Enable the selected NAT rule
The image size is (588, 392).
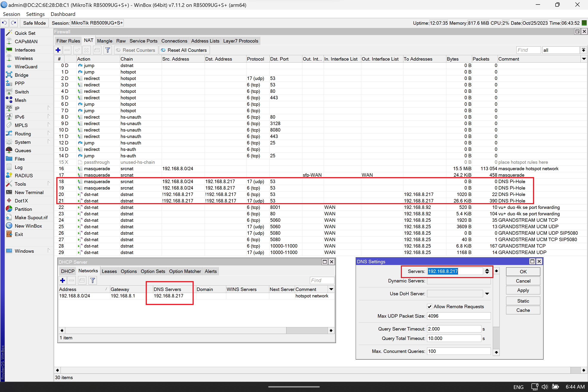77,50
